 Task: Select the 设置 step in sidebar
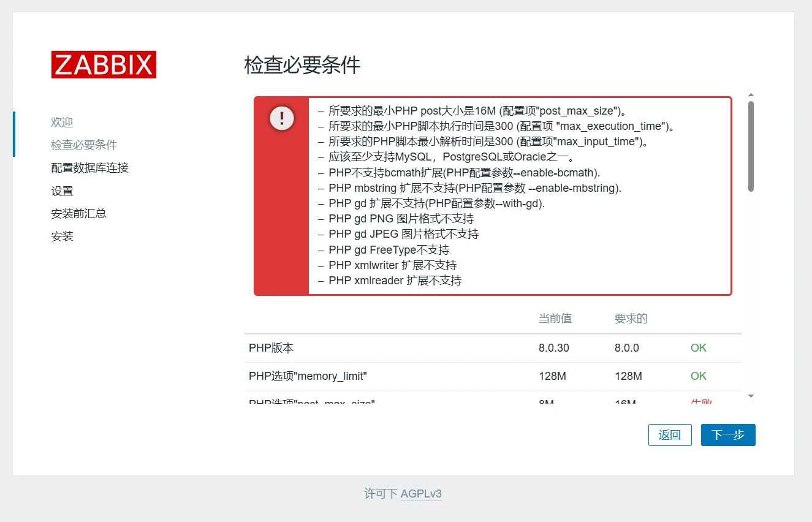click(x=62, y=191)
